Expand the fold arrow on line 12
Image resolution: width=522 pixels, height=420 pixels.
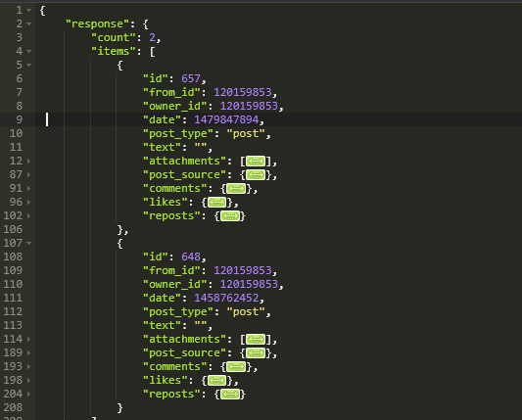click(29, 162)
